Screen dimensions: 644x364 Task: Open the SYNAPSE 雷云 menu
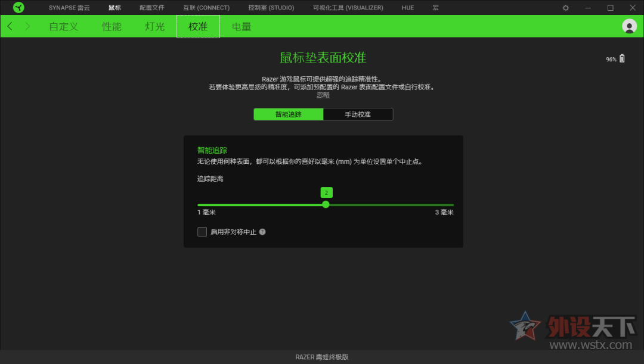click(x=69, y=8)
